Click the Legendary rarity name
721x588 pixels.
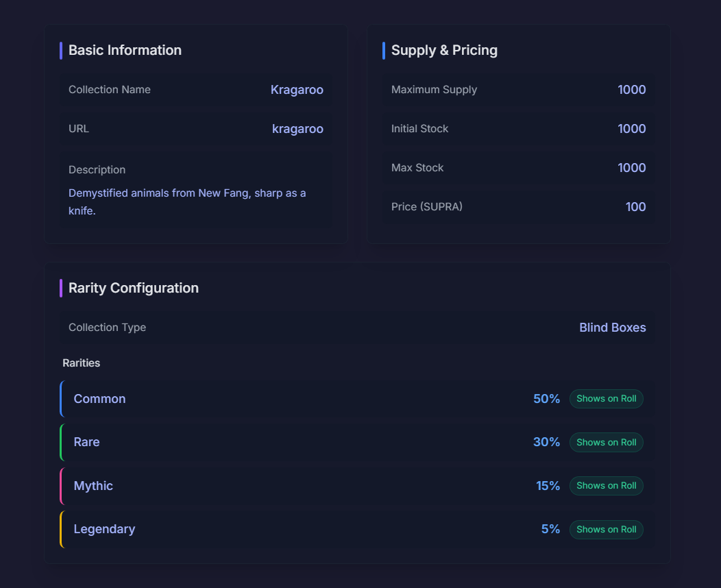point(104,529)
